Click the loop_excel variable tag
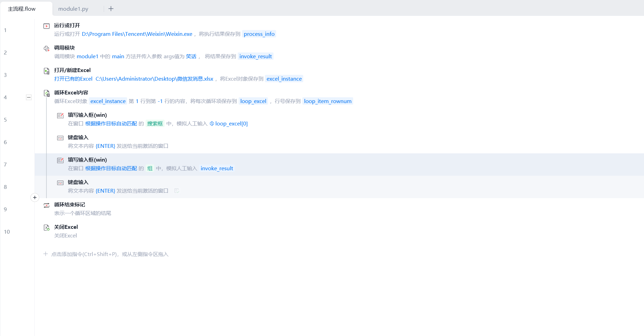 (253, 101)
